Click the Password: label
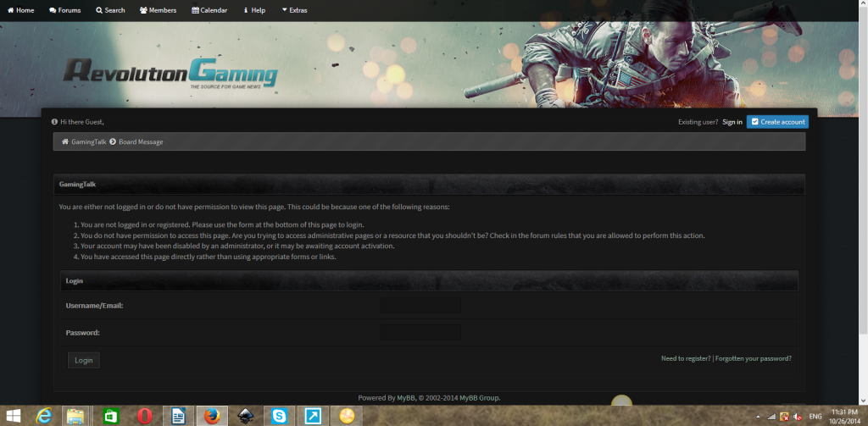The width and height of the screenshot is (868, 426). [82, 333]
